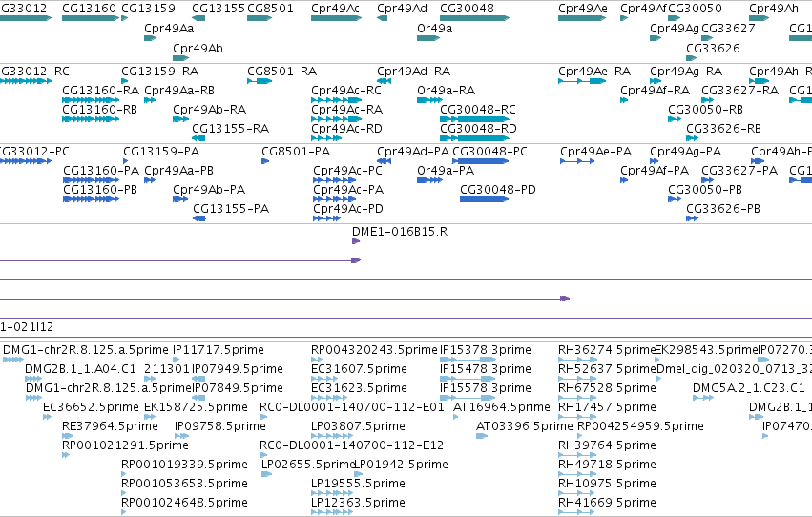Select the EC36652.5prime EST label
This screenshot has width=812, height=517.
point(91,407)
